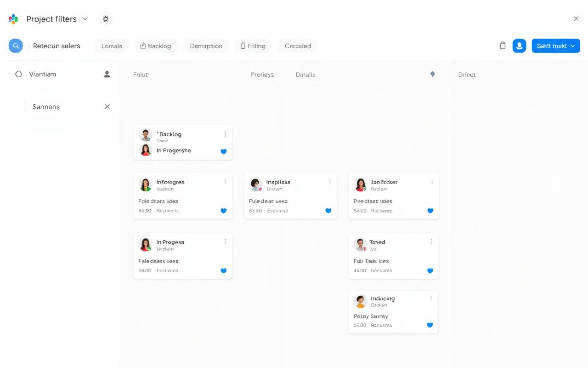Open the Inforogres card title

tap(170, 182)
